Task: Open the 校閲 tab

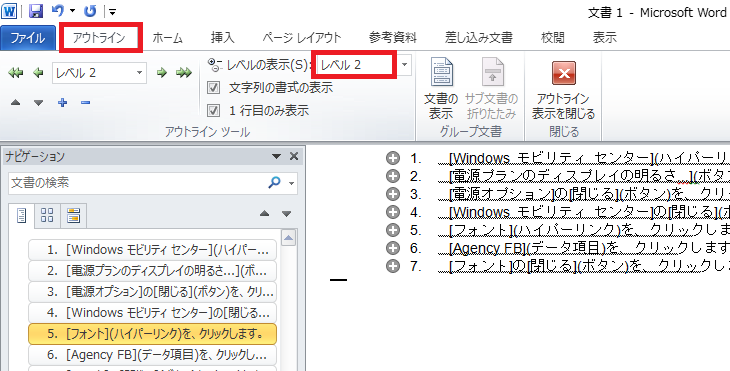Action: (x=553, y=38)
